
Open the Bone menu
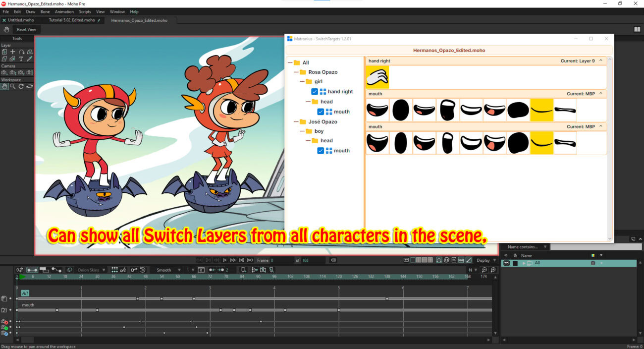45,11
